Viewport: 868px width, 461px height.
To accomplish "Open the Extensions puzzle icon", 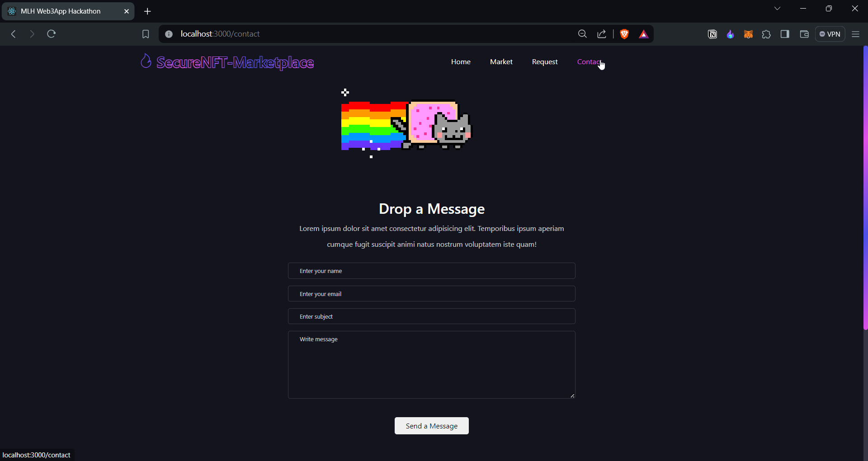I will click(x=767, y=34).
